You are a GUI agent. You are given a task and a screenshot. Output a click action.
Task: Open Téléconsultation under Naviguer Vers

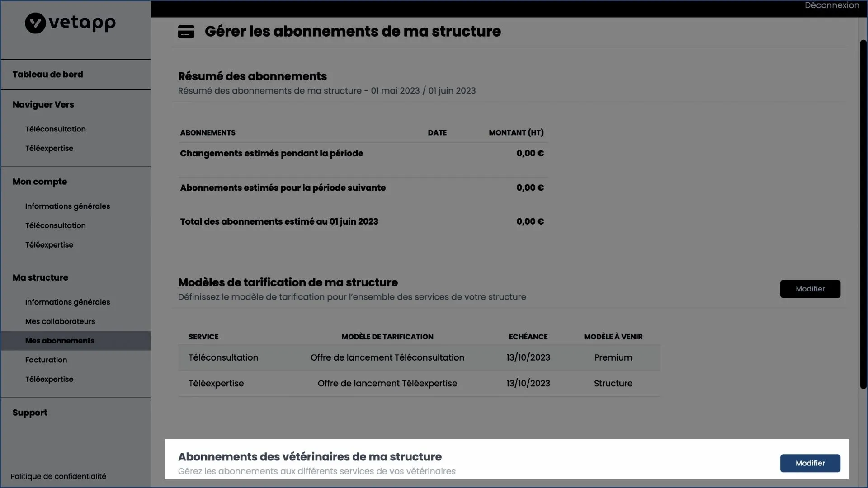56,129
